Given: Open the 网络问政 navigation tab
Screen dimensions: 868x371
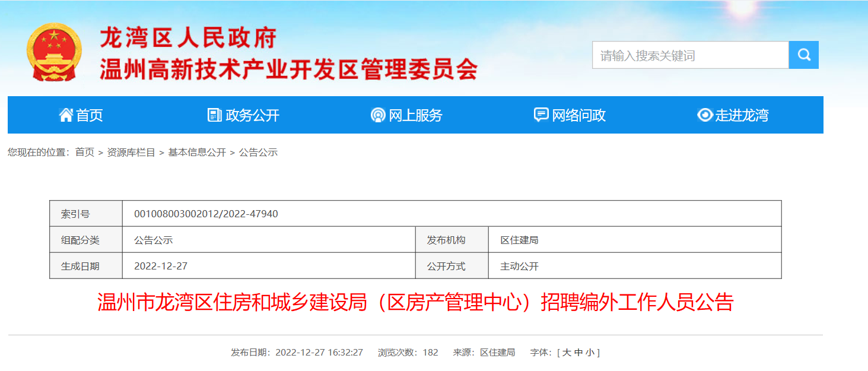Looking at the screenshot, I should point(570,115).
